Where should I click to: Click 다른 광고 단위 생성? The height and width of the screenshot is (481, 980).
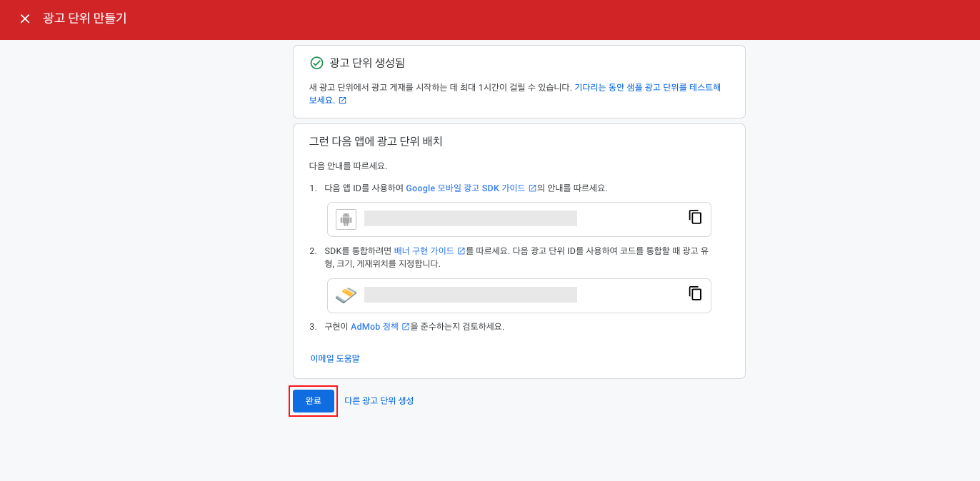(x=379, y=401)
